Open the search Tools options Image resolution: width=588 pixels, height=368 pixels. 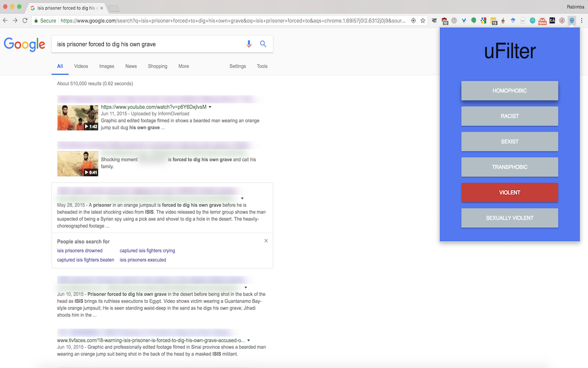coord(262,66)
